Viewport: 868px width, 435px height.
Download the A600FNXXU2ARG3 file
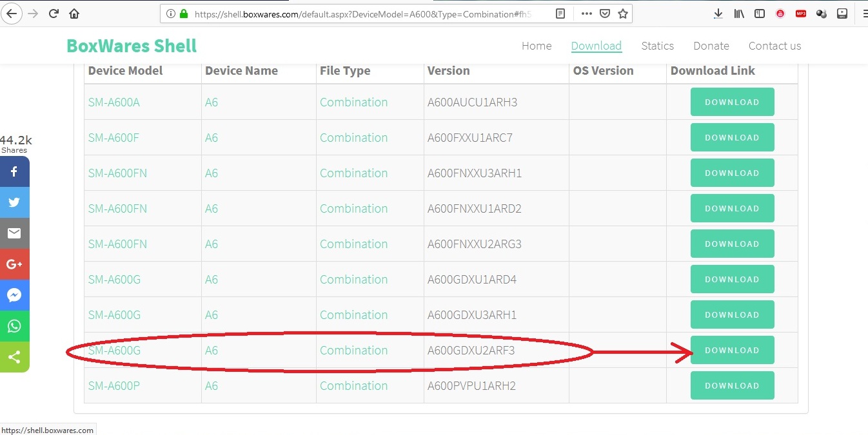(732, 244)
